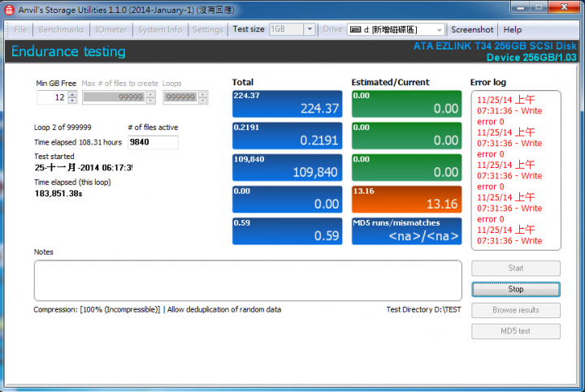Click the Min GiB Free value field

52,97
